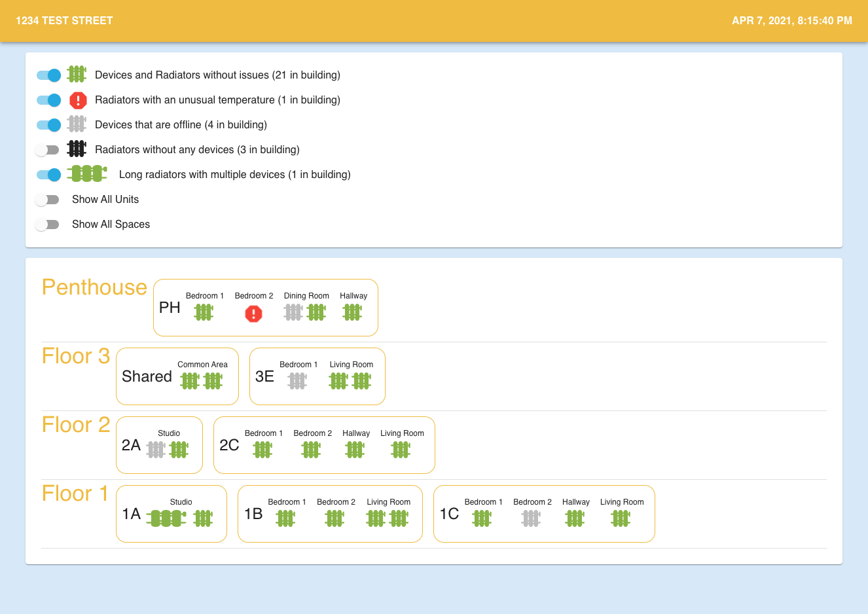Image resolution: width=868 pixels, height=614 pixels.
Task: Click the Penthouse floor heading
Action: (x=94, y=287)
